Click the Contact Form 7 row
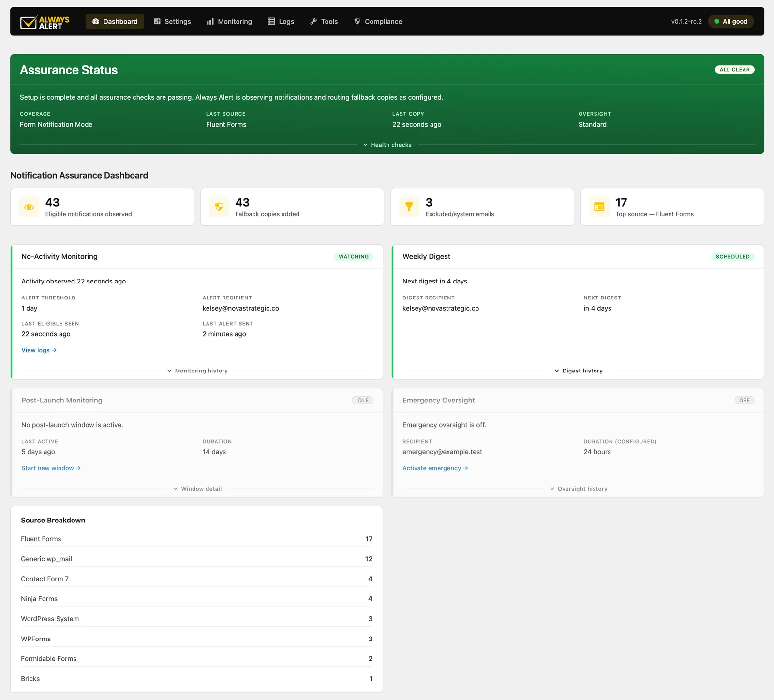The height and width of the screenshot is (700, 774). click(196, 579)
